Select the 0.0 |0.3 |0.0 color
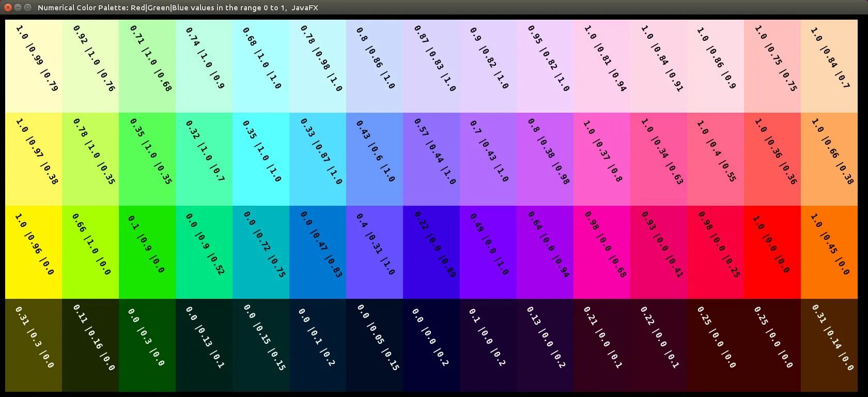 click(147, 345)
